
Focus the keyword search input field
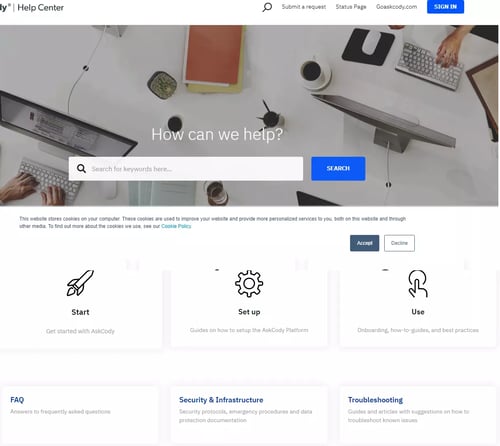186,169
